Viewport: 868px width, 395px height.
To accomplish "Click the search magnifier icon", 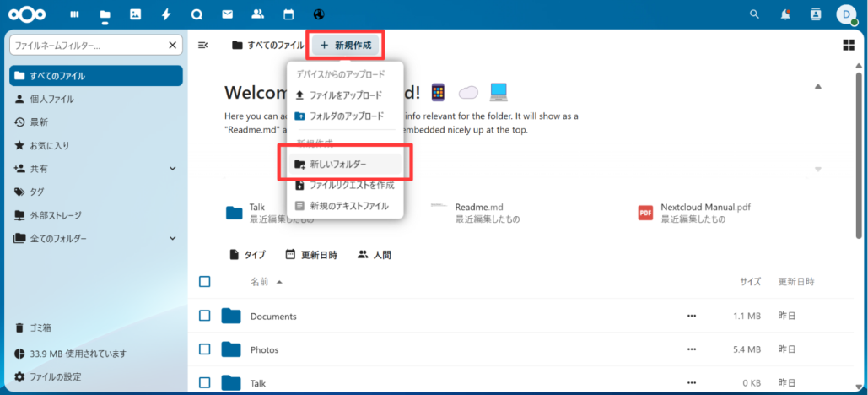I will coord(754,14).
